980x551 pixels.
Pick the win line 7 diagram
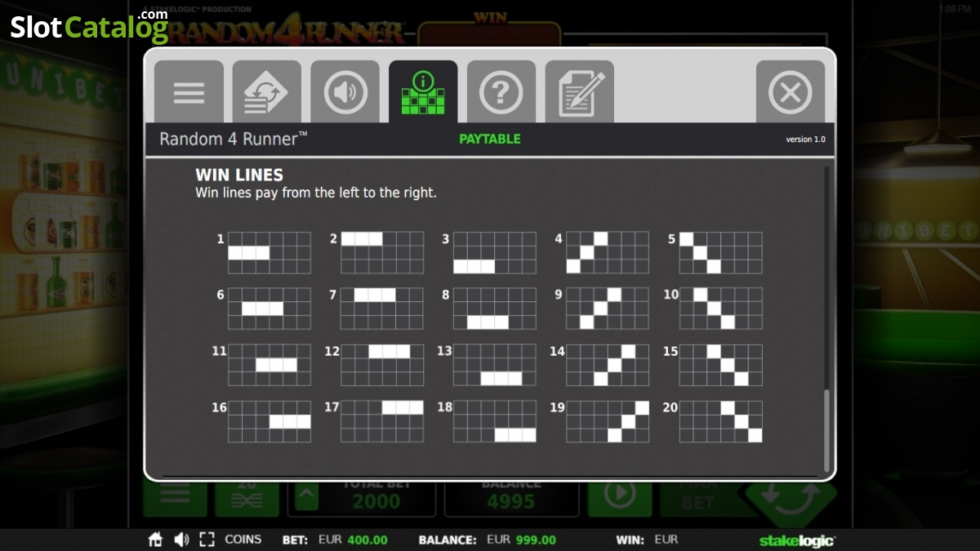pyautogui.click(x=382, y=309)
